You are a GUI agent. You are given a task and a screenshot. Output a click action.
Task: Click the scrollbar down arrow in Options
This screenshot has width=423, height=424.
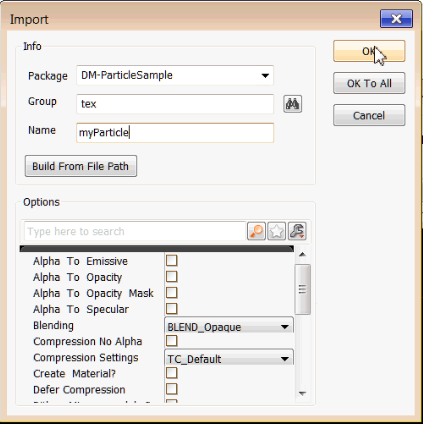coord(302,393)
